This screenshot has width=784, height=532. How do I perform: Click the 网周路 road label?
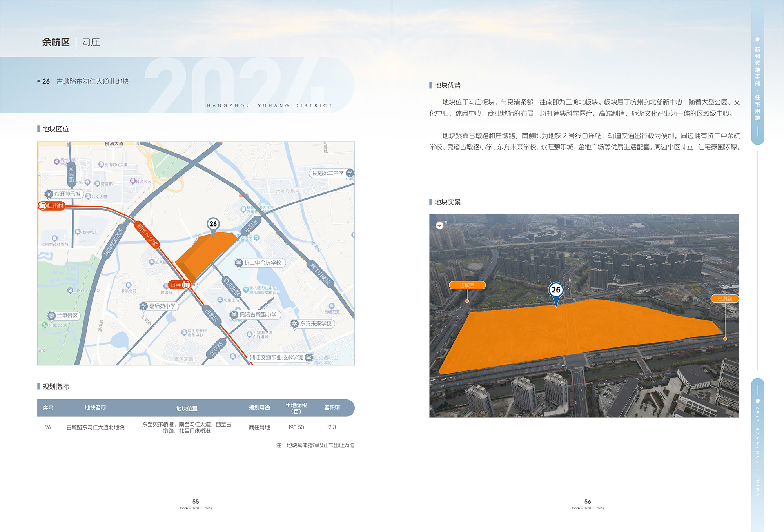[71, 174]
